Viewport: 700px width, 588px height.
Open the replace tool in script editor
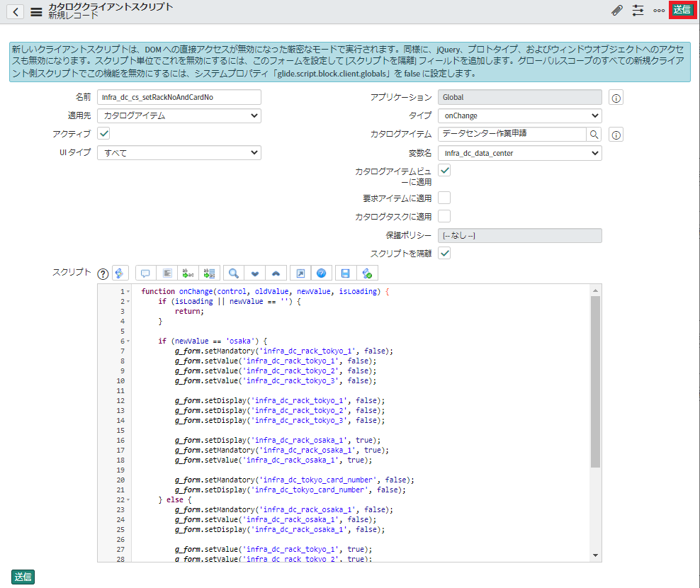click(188, 273)
